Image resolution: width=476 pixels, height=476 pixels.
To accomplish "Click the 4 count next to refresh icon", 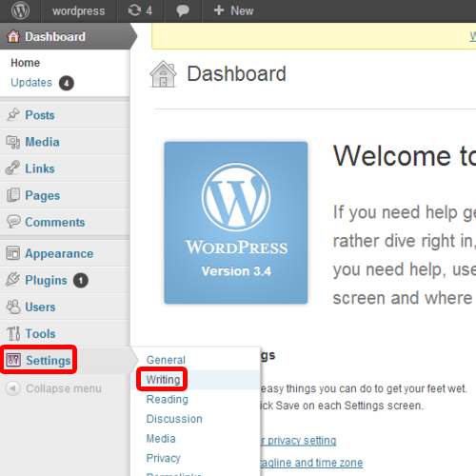I will coord(149,10).
